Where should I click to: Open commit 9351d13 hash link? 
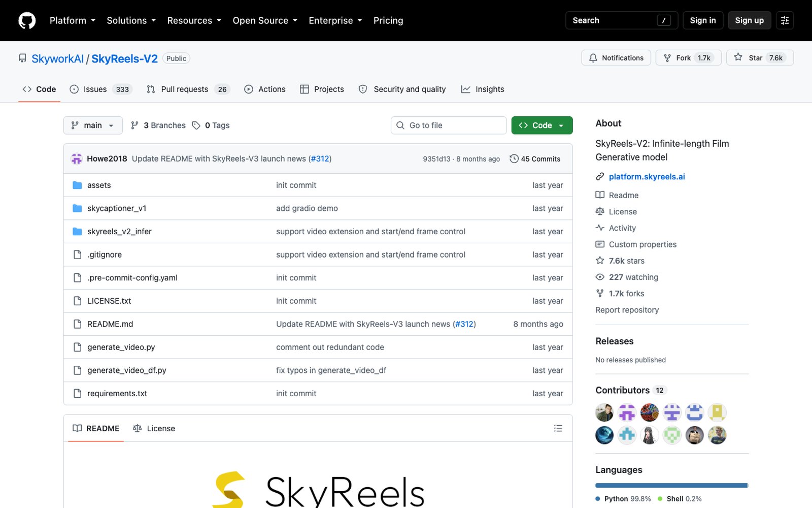436,159
